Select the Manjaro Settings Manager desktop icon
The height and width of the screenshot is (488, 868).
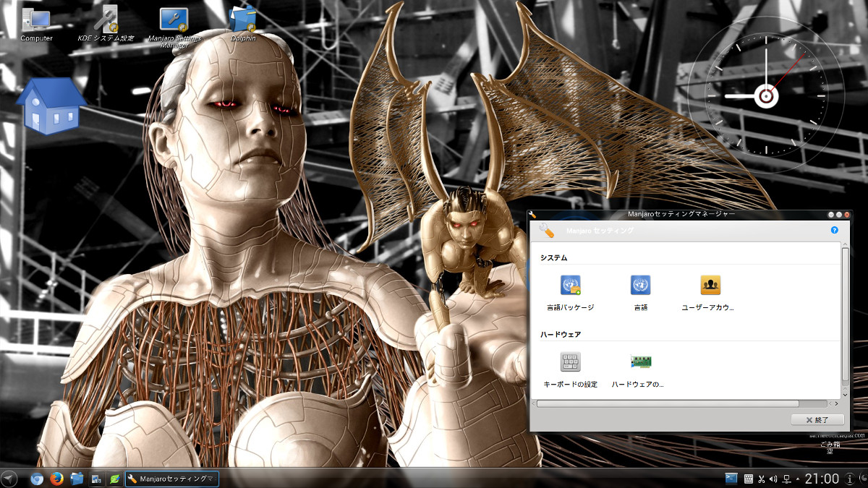pyautogui.click(x=174, y=27)
